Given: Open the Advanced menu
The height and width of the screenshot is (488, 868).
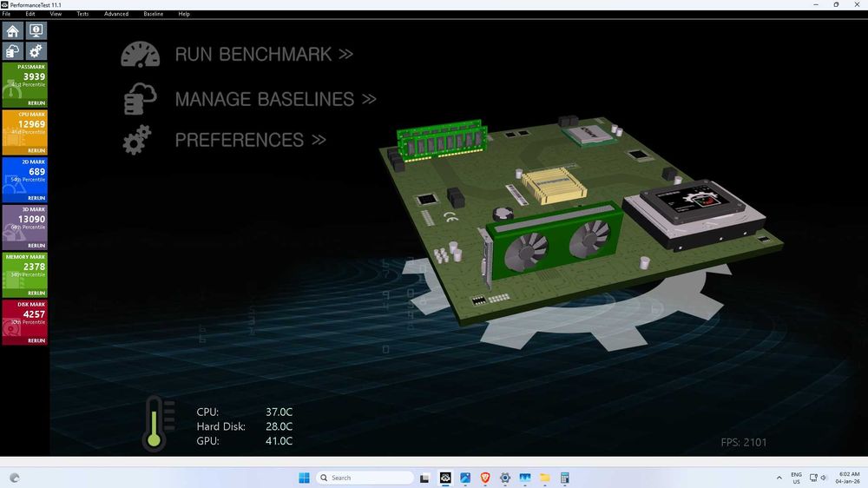Looking at the screenshot, I should click(x=116, y=14).
